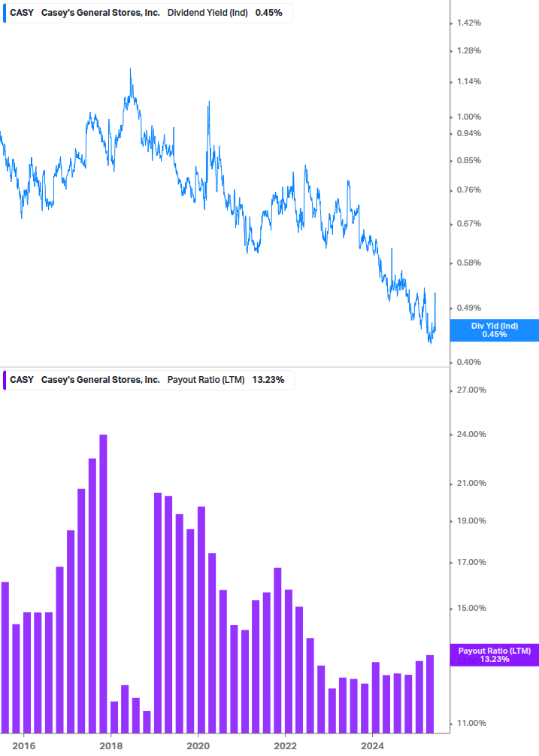Click the 0.94% dividend yield axis label
This screenshot has width=539, height=756.
click(468, 134)
